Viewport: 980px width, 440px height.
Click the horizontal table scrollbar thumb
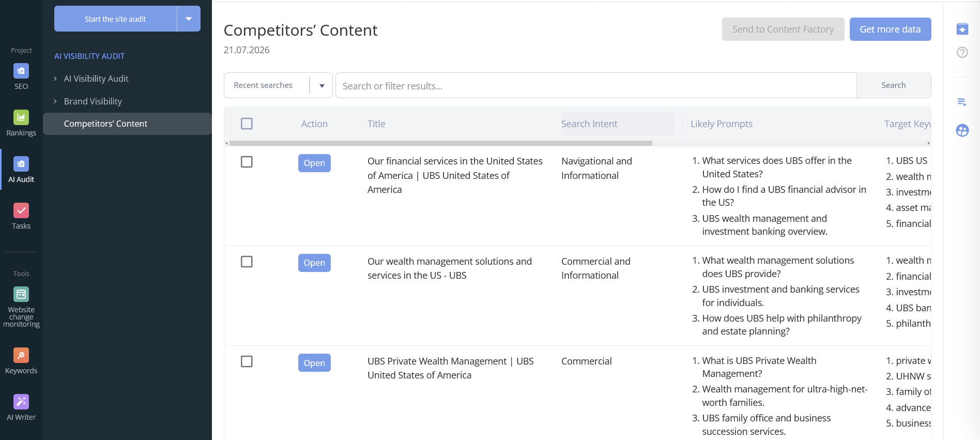click(x=440, y=143)
